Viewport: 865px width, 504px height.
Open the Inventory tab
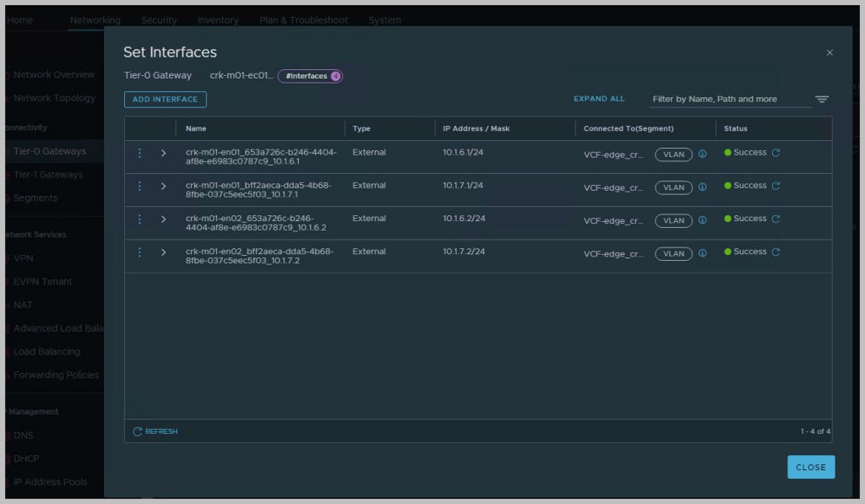(x=218, y=20)
